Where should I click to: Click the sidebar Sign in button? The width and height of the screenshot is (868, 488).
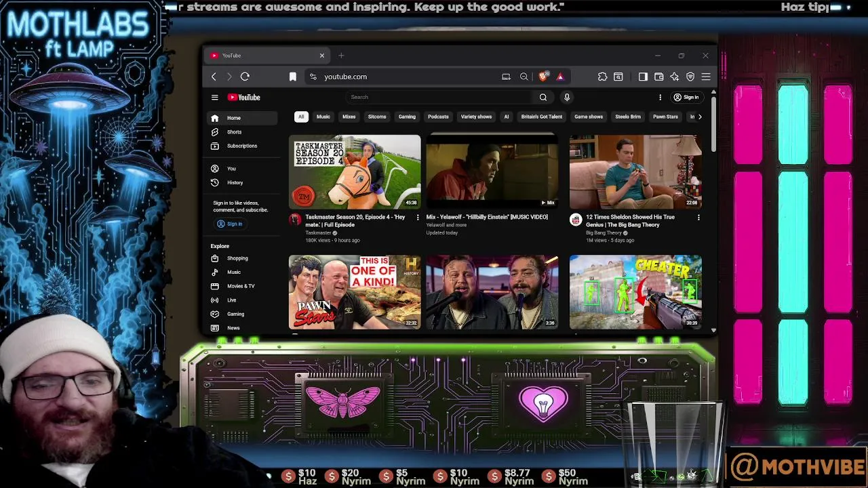229,224
